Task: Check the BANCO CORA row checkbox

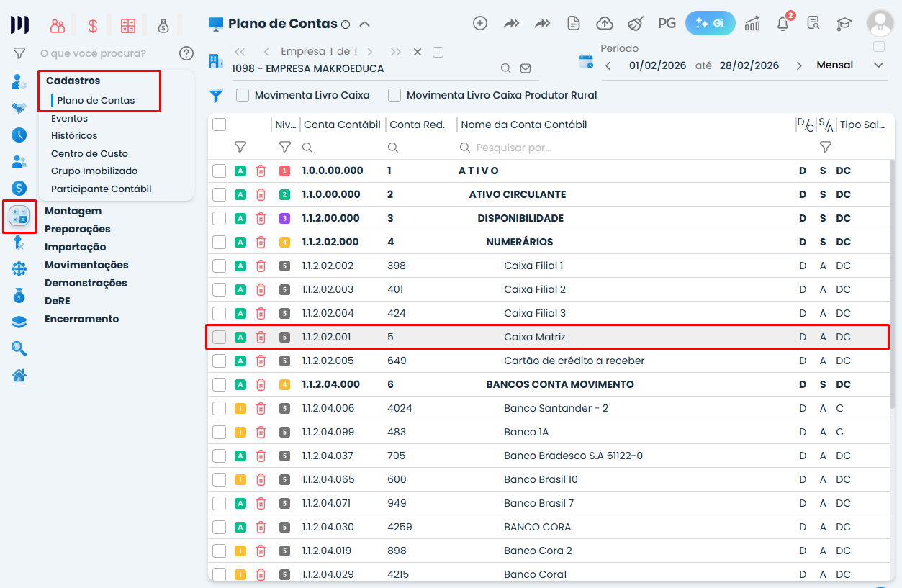Action: tap(220, 527)
